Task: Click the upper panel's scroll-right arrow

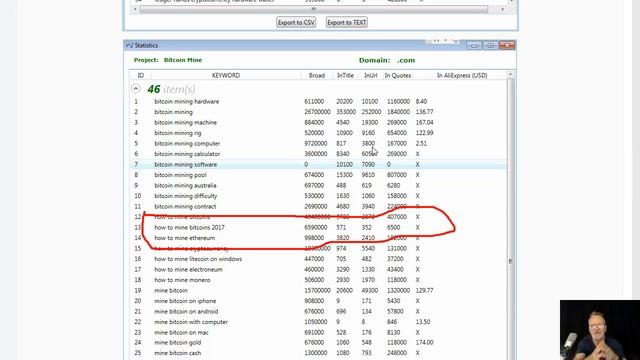Action: (502, 9)
